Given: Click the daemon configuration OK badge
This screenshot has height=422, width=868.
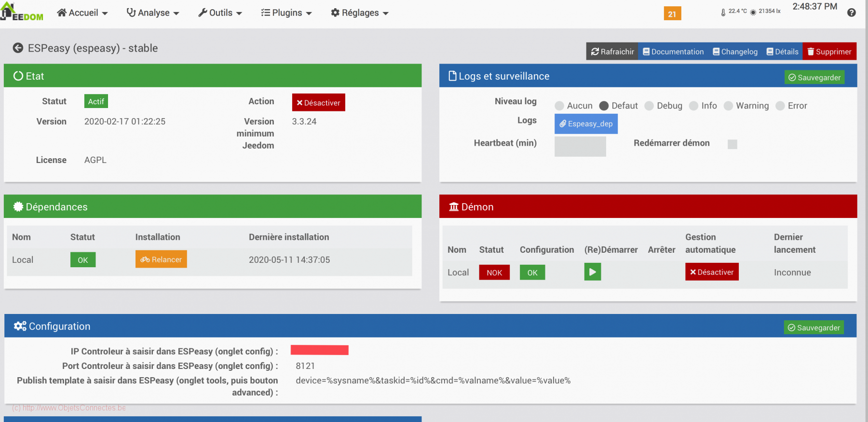Looking at the screenshot, I should (532, 272).
